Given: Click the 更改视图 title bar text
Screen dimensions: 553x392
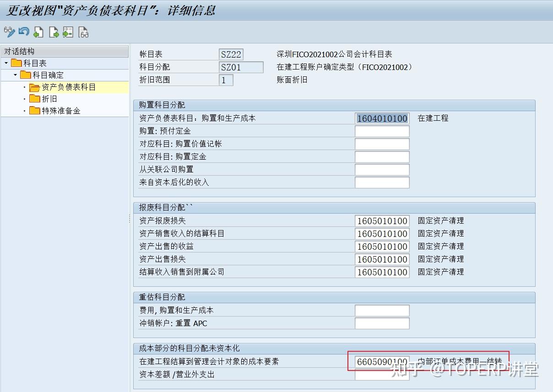Looking at the screenshot, I should pyautogui.click(x=110, y=10).
